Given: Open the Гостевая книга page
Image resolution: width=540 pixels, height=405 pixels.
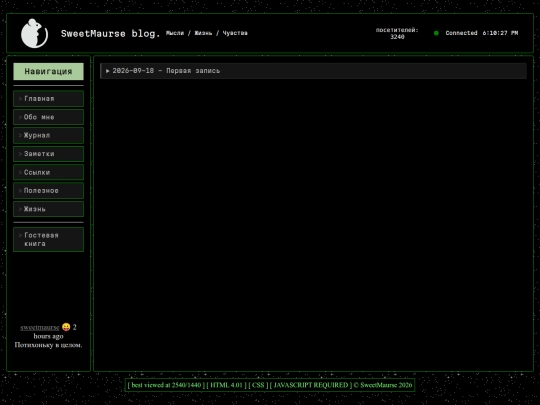Looking at the screenshot, I should 48,239.
